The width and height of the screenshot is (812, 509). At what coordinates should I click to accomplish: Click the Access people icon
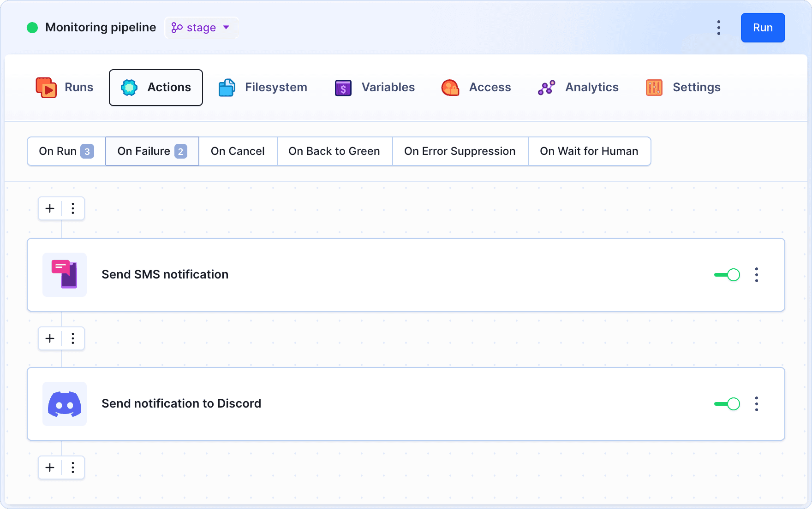(x=450, y=87)
